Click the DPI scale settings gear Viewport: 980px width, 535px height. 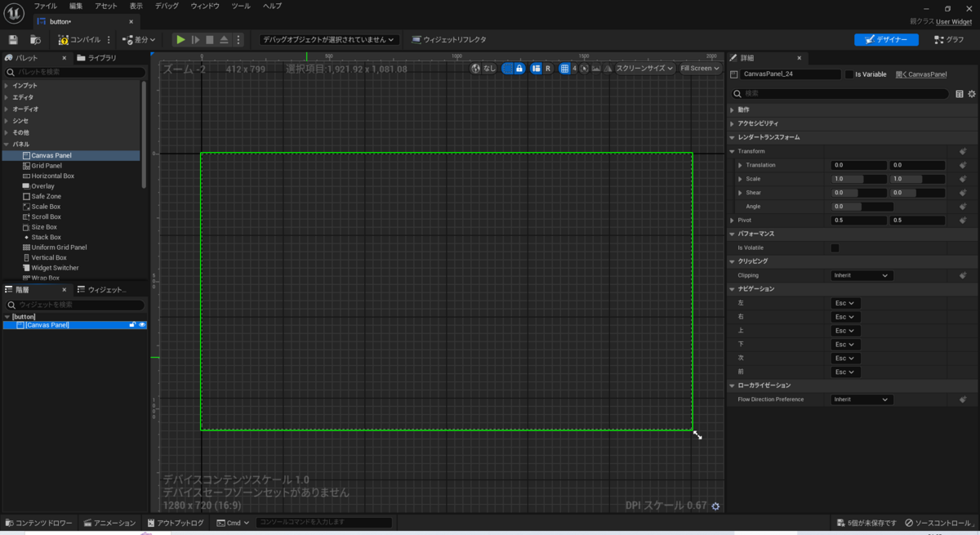point(715,506)
